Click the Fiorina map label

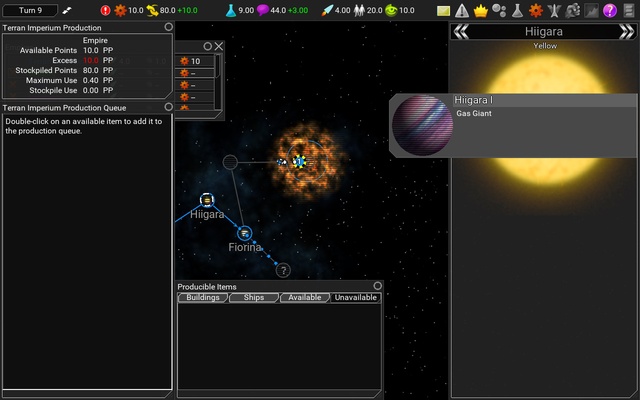pos(245,247)
